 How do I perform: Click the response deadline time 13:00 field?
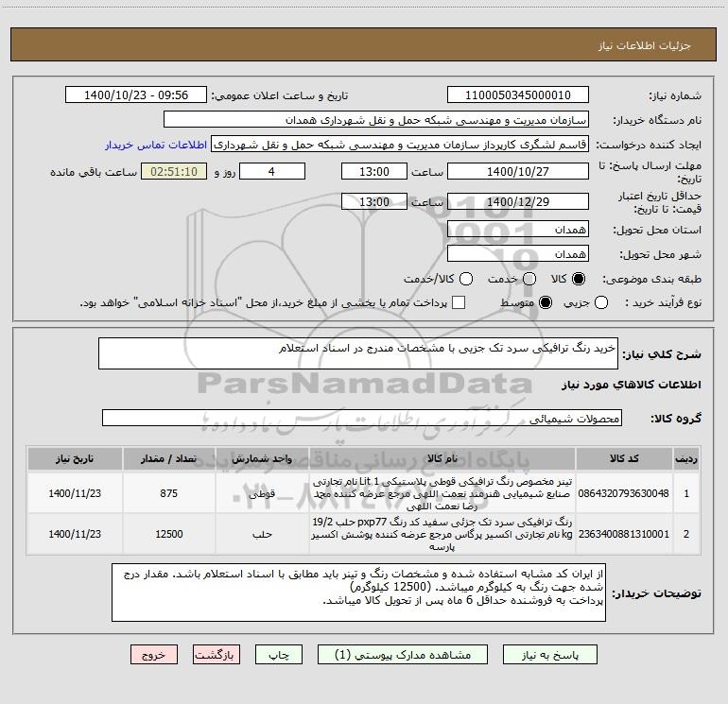coord(374,172)
